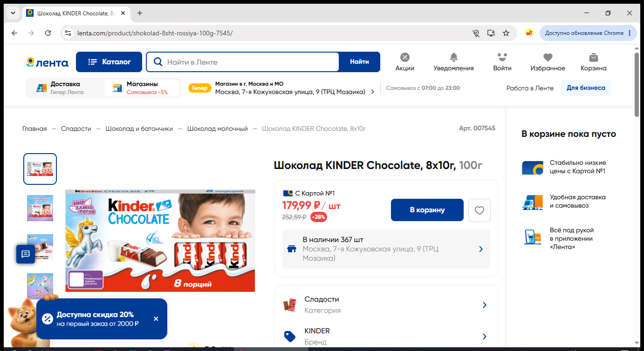Click the install app icon in address bar

(491, 33)
